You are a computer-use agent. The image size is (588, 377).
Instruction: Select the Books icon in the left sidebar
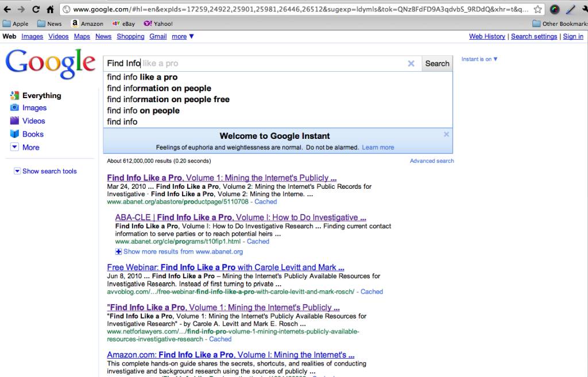pyautogui.click(x=14, y=134)
